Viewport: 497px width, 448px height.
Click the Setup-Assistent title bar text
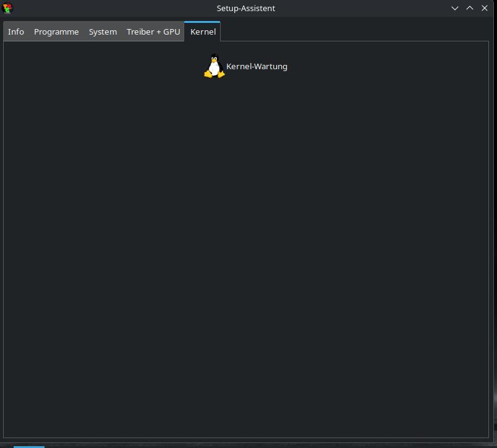pyautogui.click(x=246, y=8)
